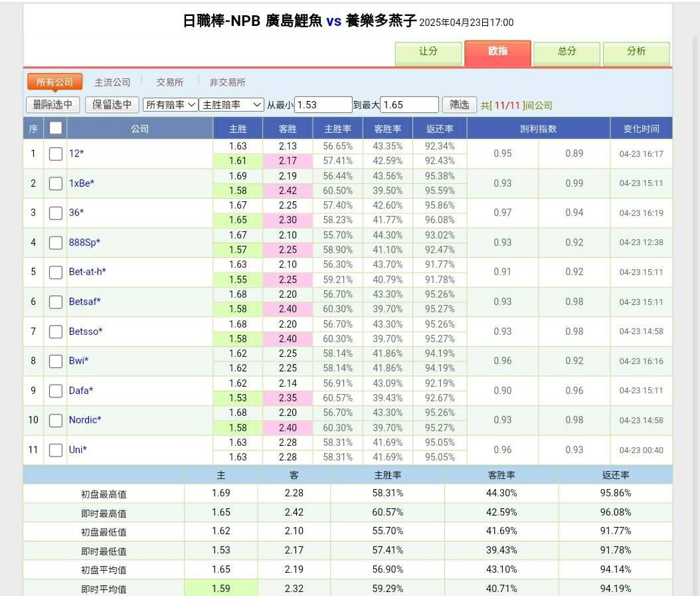Open the 让分 tab
The image size is (700, 596).
428,52
